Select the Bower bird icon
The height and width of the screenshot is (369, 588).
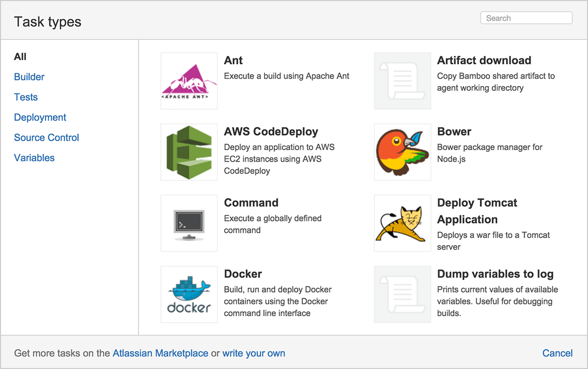pyautogui.click(x=402, y=152)
